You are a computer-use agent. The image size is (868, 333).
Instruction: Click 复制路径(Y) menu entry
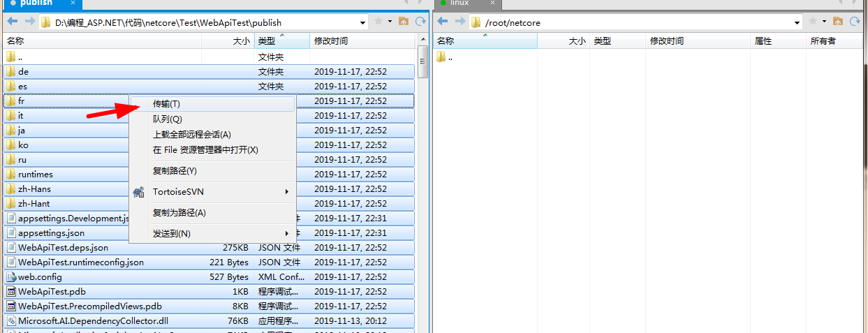pyautogui.click(x=175, y=171)
